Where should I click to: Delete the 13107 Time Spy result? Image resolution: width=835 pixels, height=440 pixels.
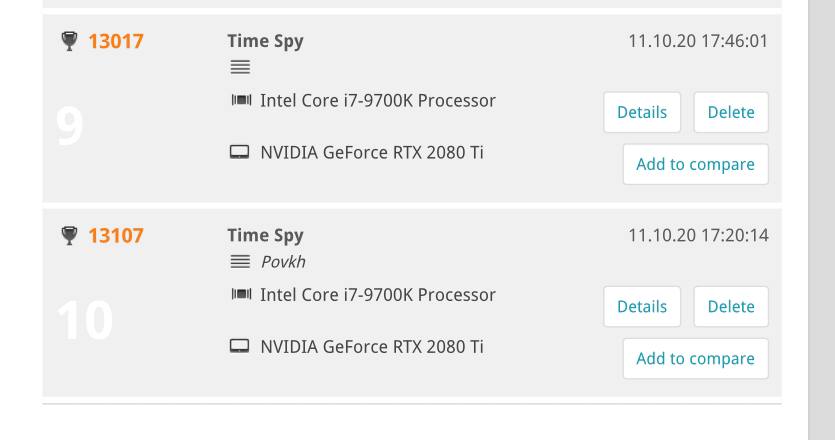point(731,307)
